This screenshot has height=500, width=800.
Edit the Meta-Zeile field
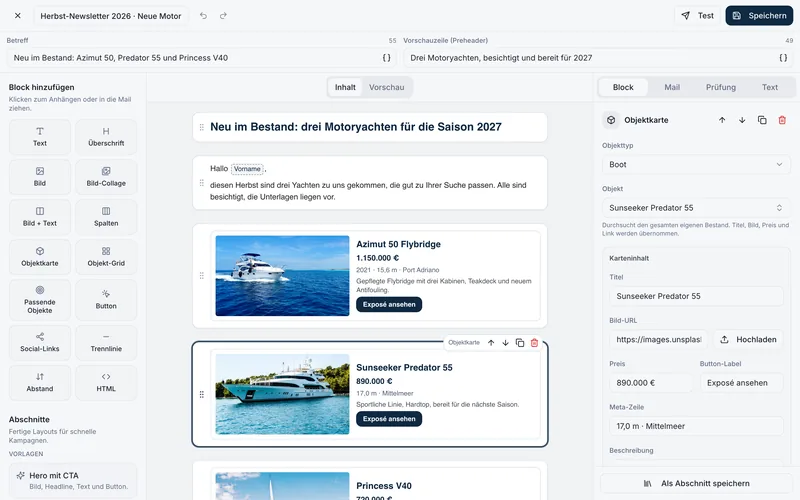[696, 427]
